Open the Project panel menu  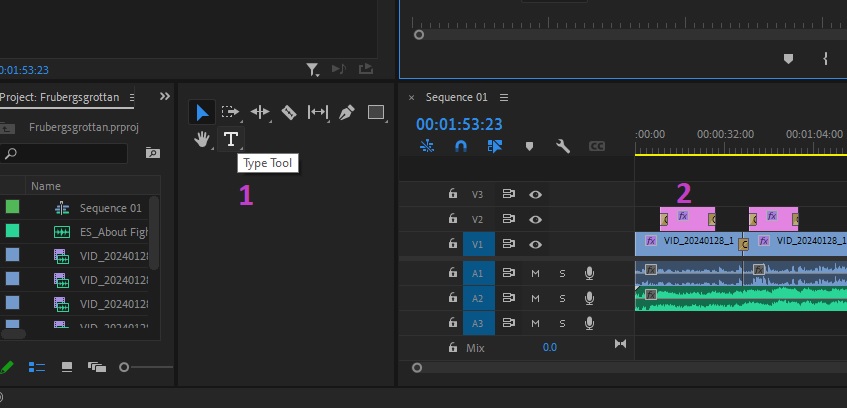pos(132,97)
